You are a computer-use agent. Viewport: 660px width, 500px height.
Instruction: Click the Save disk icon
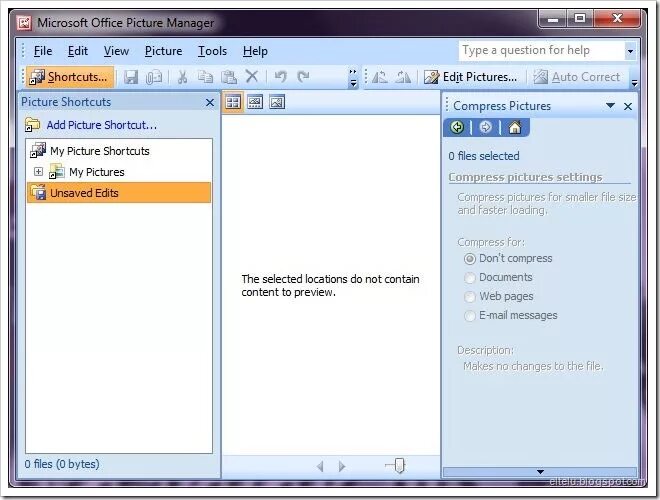tap(131, 77)
